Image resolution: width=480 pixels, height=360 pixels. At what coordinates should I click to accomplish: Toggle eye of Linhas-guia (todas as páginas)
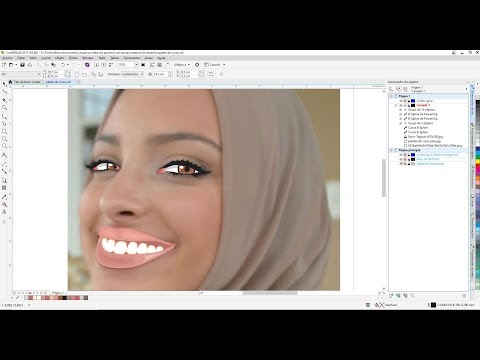click(x=401, y=155)
